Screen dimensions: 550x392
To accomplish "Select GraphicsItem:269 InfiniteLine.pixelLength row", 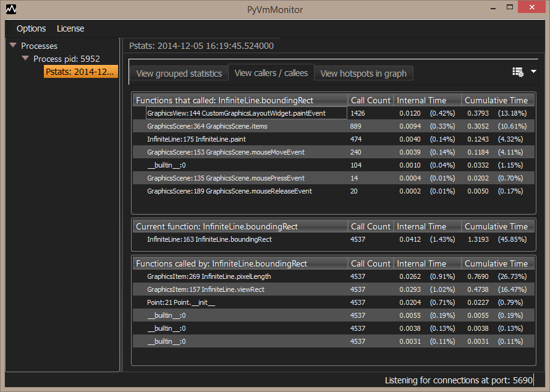I will coord(334,276).
